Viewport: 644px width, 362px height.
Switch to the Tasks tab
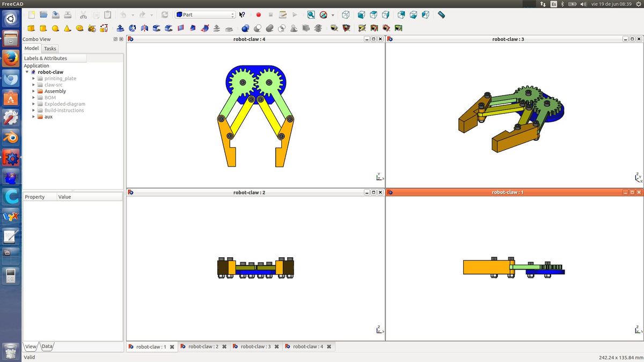pyautogui.click(x=50, y=48)
